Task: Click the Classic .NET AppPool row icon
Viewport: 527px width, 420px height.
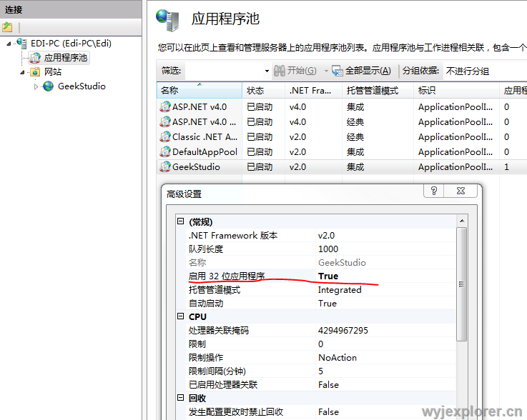Action: click(x=165, y=137)
